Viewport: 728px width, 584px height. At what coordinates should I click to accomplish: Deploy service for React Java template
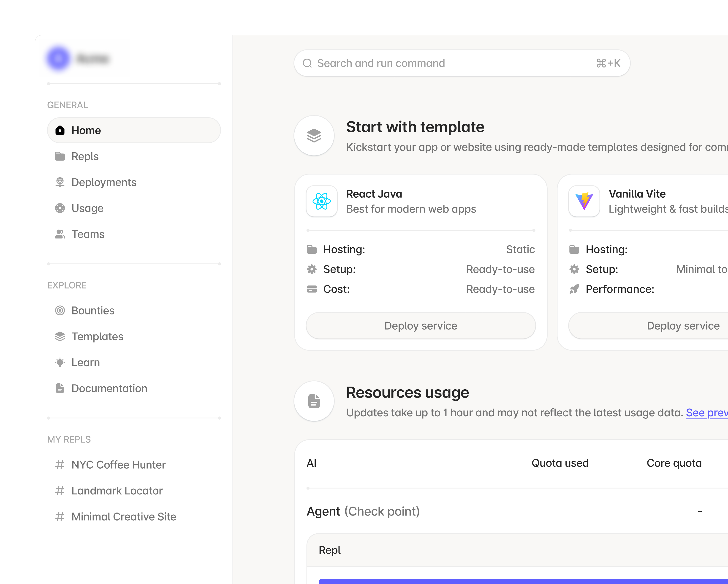[x=421, y=326]
